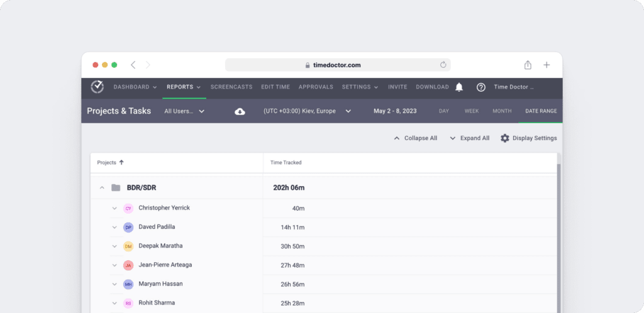
Task: Open Approvals menu item
Action: (x=316, y=87)
